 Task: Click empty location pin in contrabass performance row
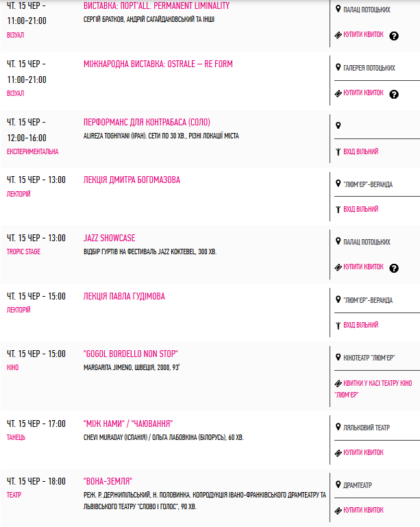click(338, 125)
